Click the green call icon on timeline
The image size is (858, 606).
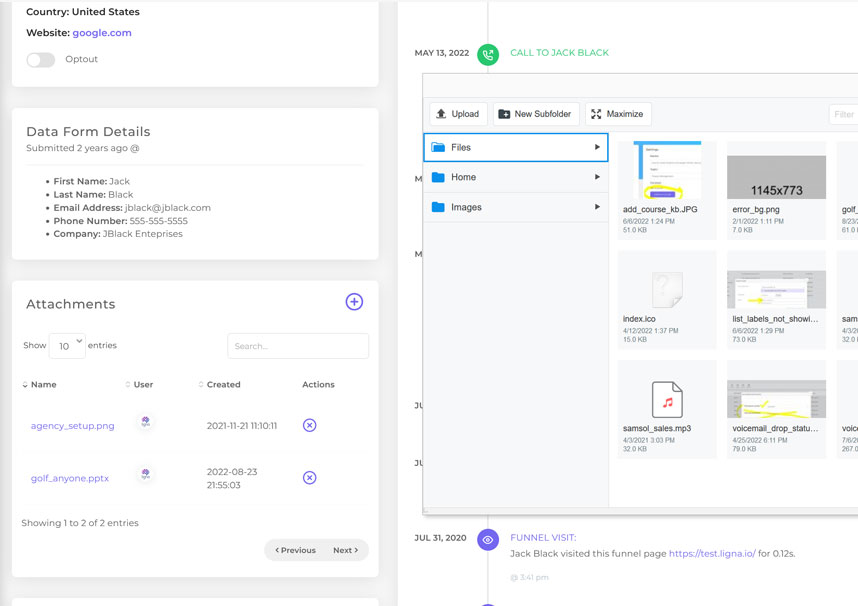(488, 54)
